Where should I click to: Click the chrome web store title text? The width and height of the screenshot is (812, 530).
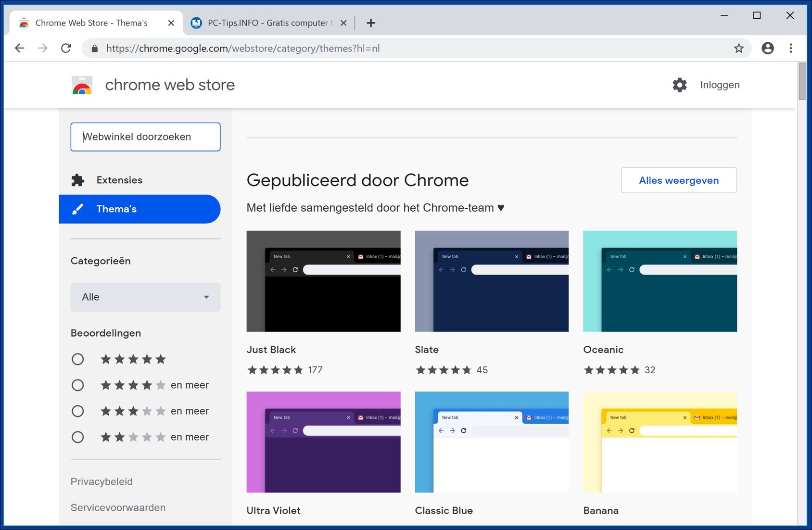170,85
